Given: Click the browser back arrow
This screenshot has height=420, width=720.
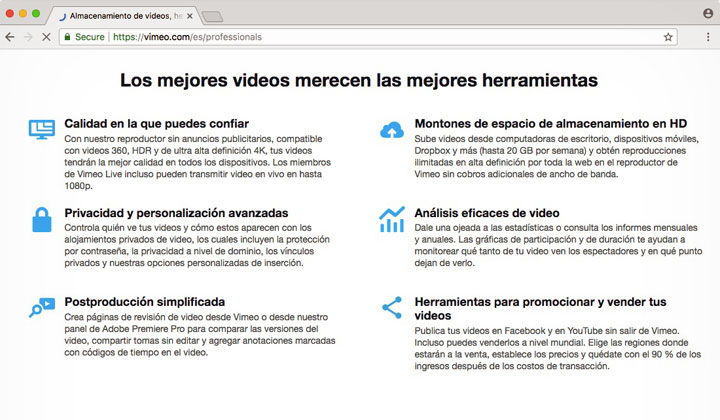Looking at the screenshot, I should pyautogui.click(x=10, y=37).
